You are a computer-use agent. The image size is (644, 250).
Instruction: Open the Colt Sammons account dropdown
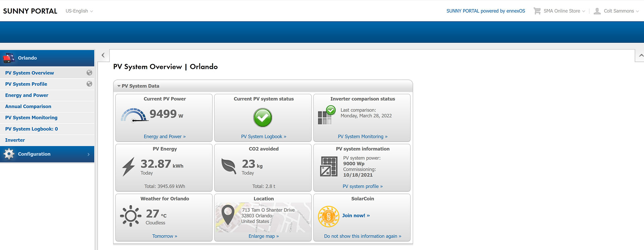(x=621, y=11)
